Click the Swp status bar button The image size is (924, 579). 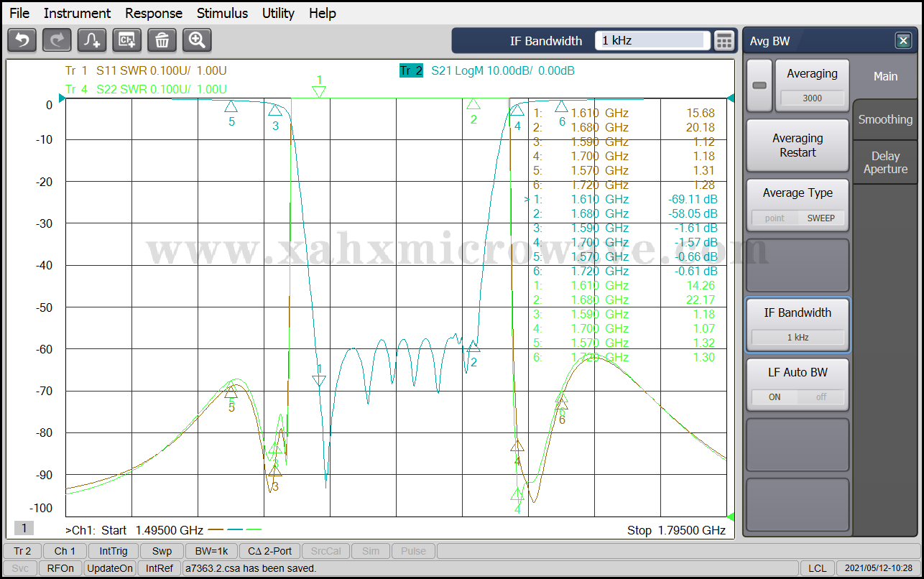[x=162, y=551]
